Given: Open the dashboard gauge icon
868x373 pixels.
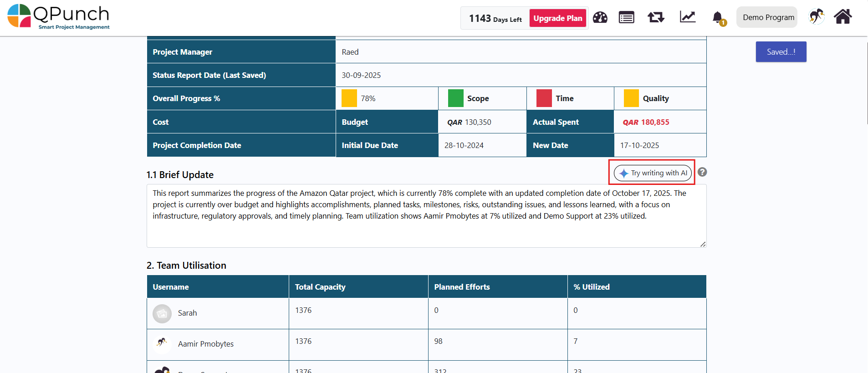Looking at the screenshot, I should click(x=600, y=18).
